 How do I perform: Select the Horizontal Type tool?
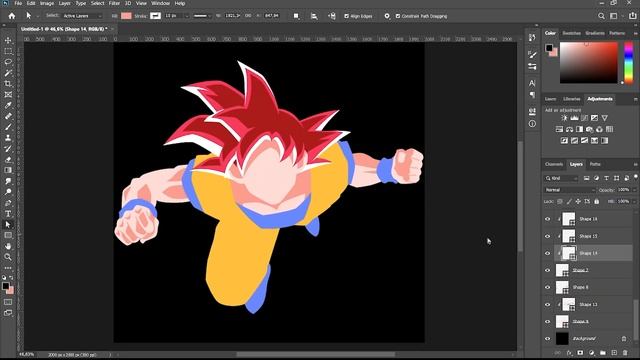pyautogui.click(x=8, y=213)
